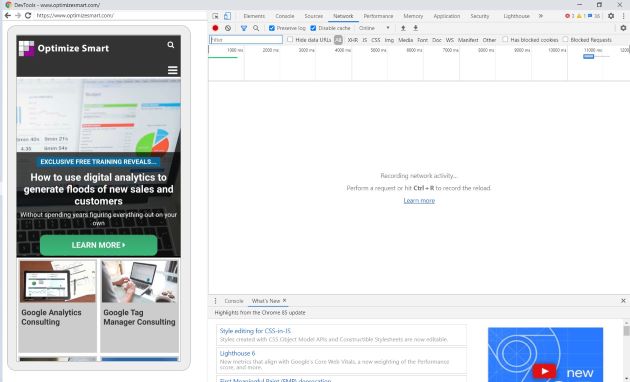630x382 pixels.
Task: Close the bottom drawer panel
Action: 623,301
